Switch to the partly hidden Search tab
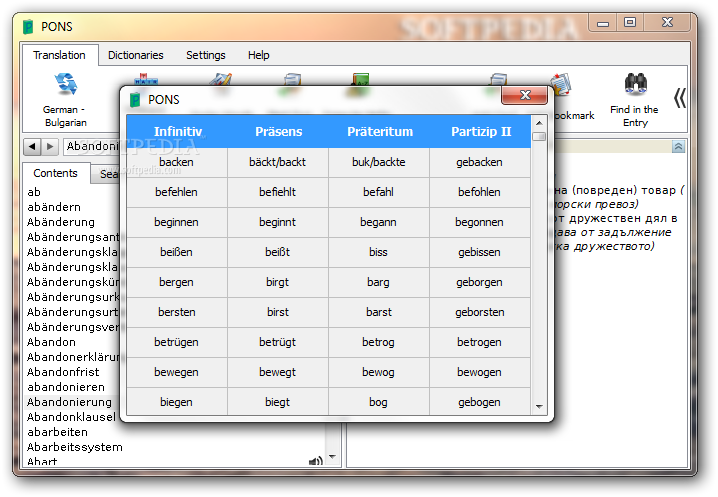This screenshot has height=497, width=718. tap(106, 174)
